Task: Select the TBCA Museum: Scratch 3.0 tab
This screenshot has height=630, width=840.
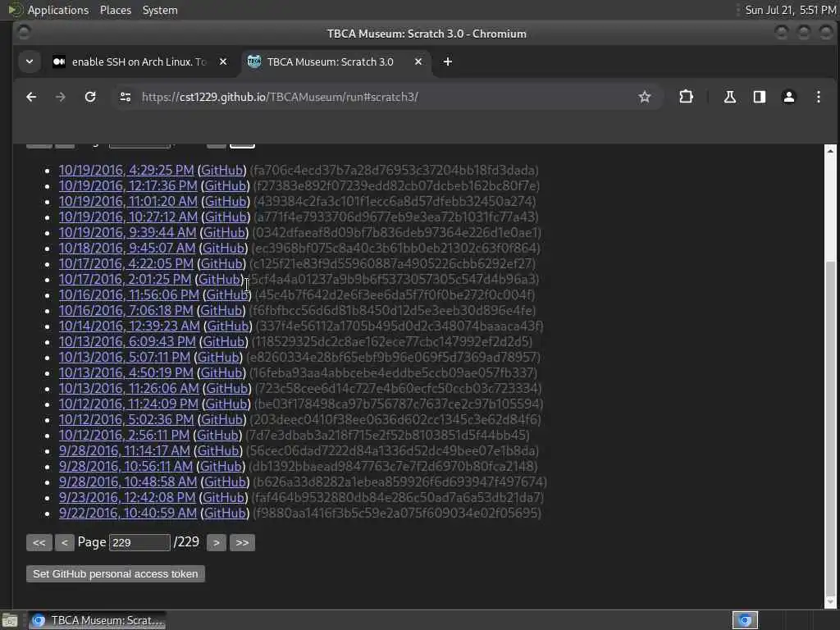Action: point(336,62)
